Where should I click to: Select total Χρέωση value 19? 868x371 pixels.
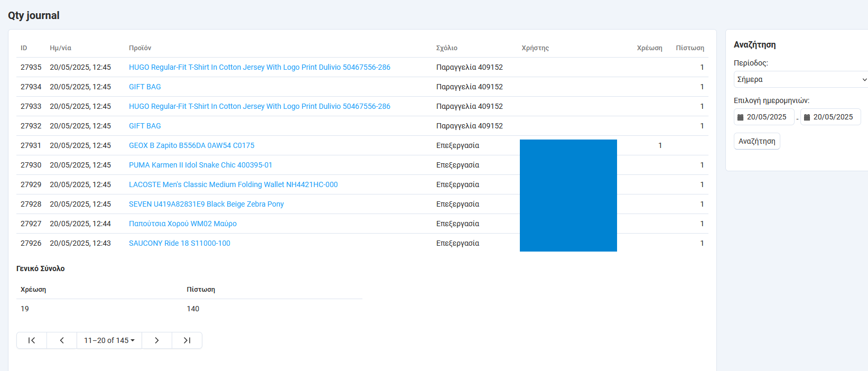coord(25,309)
